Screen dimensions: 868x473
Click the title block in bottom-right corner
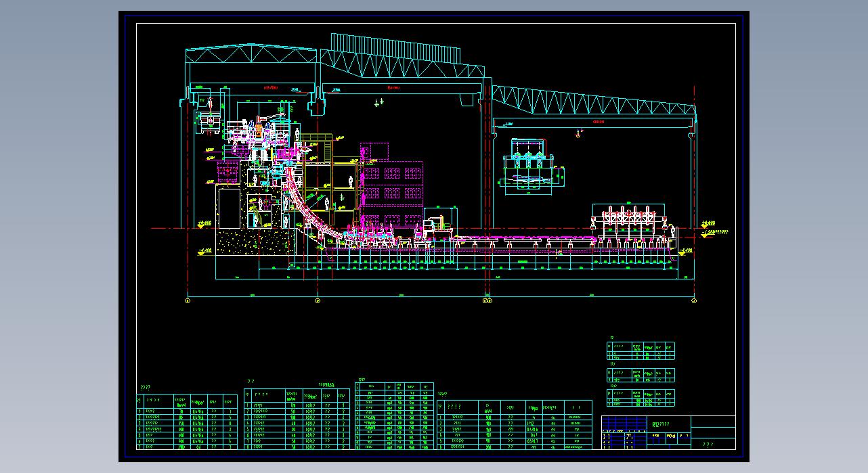coord(668,432)
